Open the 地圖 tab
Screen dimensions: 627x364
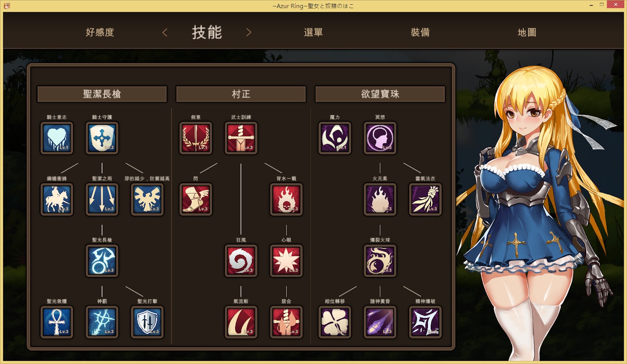point(527,32)
